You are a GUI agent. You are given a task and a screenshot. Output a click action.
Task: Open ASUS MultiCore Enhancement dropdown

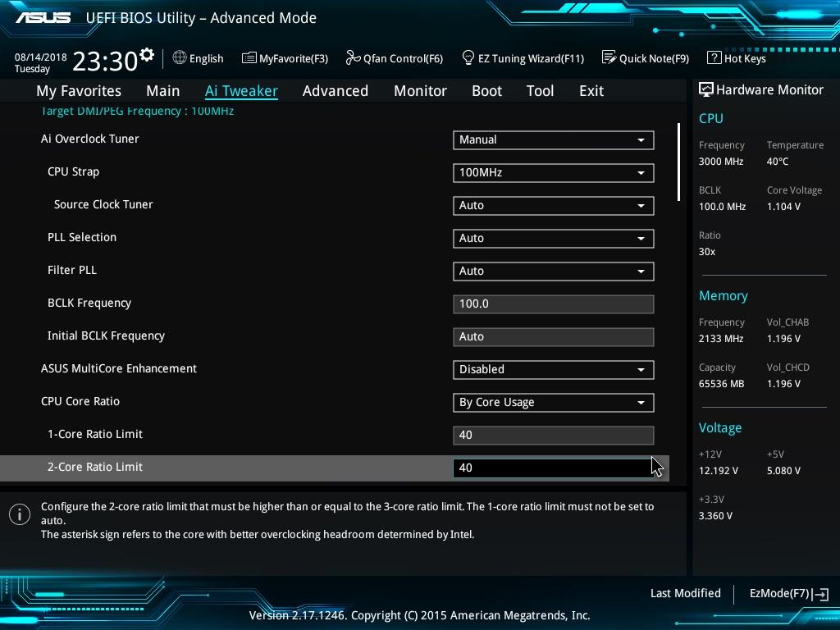[554, 370]
